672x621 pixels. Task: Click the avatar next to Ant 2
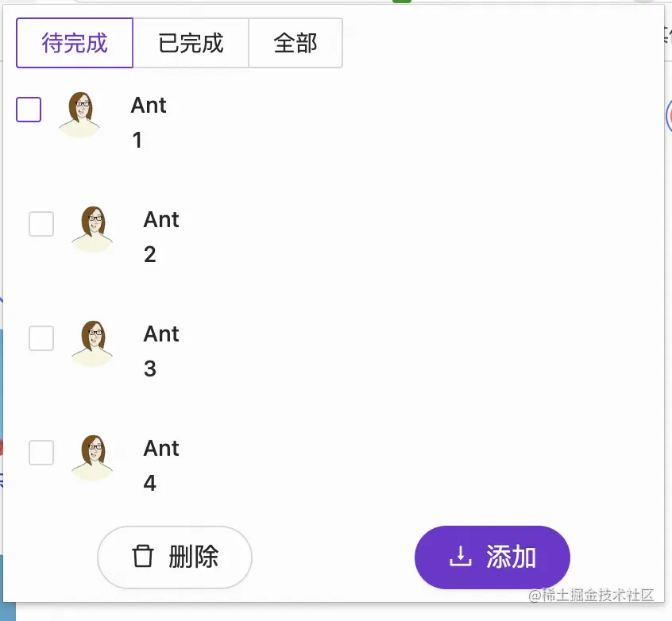click(91, 229)
